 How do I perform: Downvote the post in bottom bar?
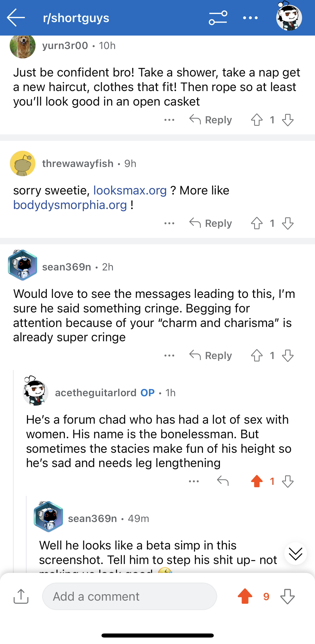click(288, 597)
